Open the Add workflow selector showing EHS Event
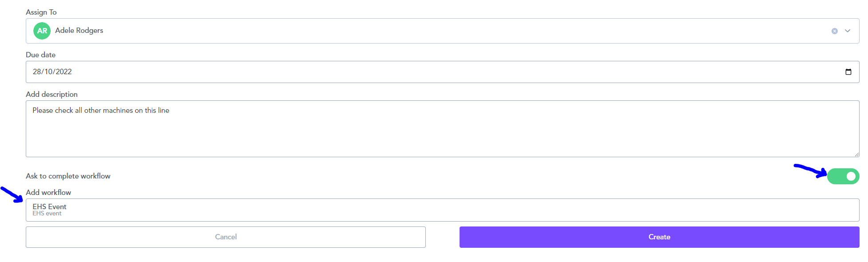The height and width of the screenshot is (262, 868). click(443, 210)
